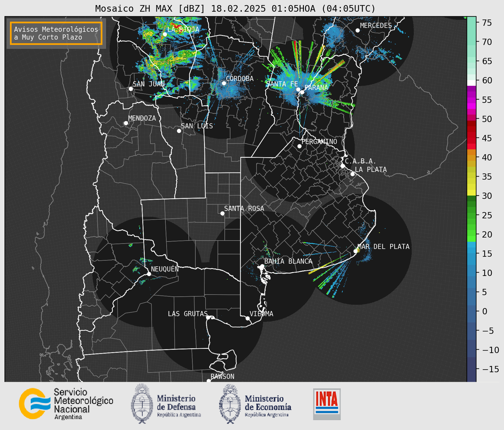Click the 'NEUQUÉN' map label
The image size is (504, 430).
point(165,269)
